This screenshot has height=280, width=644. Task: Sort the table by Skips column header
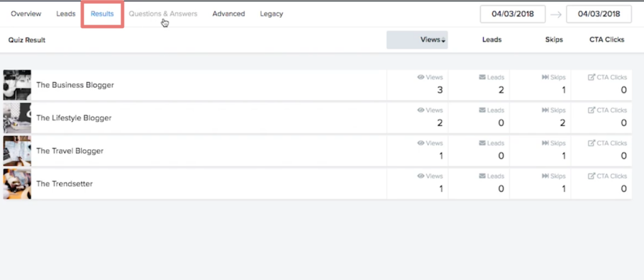point(553,40)
